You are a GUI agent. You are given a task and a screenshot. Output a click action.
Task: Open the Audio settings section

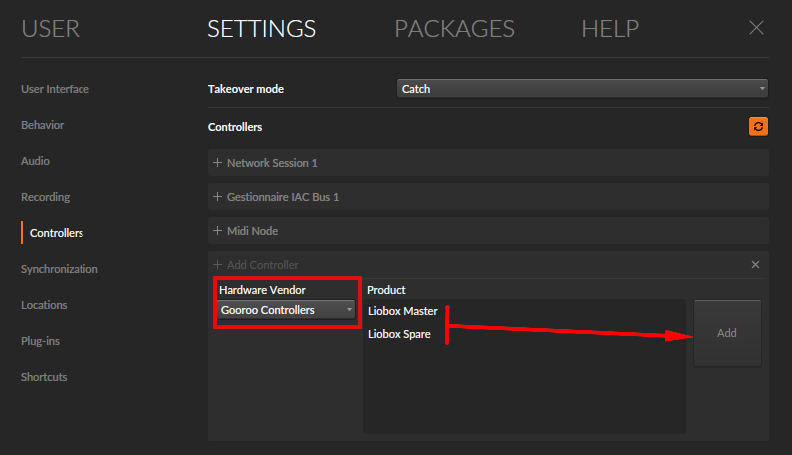pyautogui.click(x=35, y=161)
